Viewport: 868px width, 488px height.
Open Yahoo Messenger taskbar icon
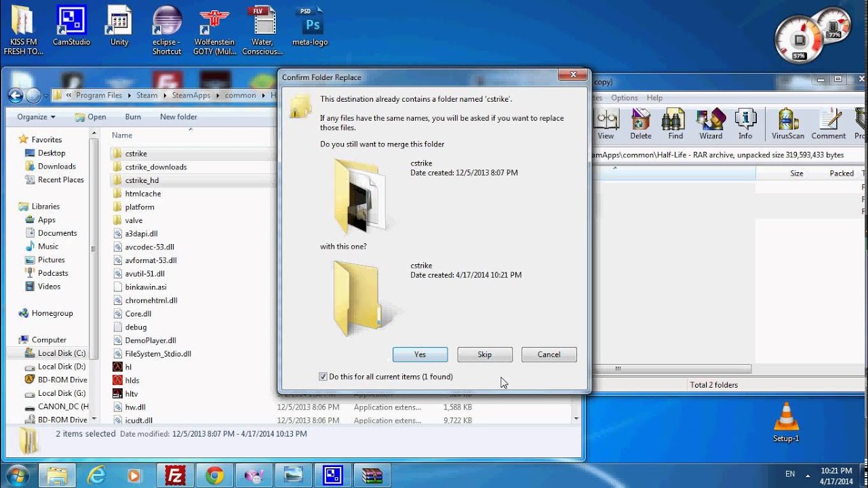pos(254,474)
